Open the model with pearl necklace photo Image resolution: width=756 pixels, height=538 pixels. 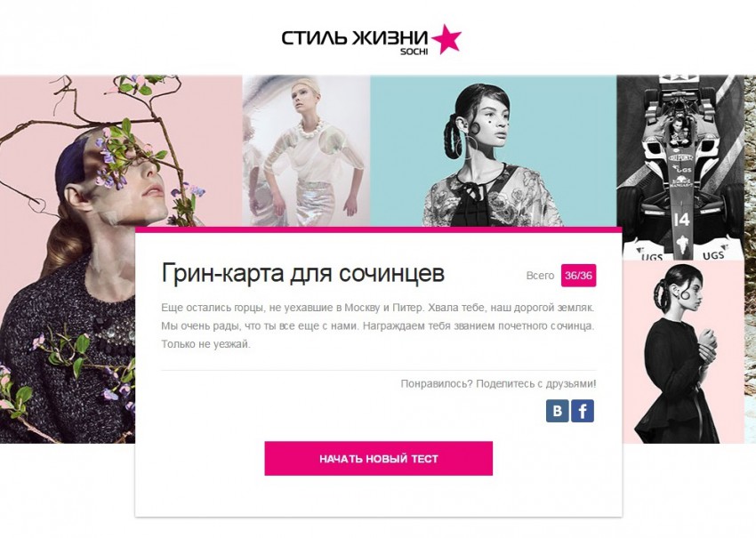tap(306, 150)
